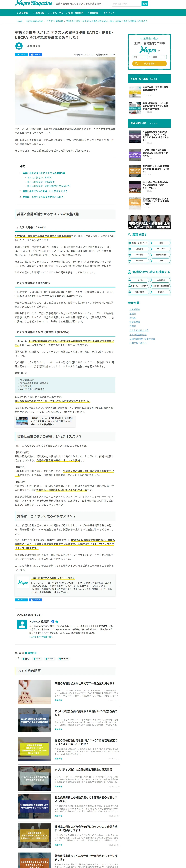The width and height of the screenshot is (186, 868).
Task: Click writer's Facebook icon beside HUPRO 編集部
Action: (53, 621)
